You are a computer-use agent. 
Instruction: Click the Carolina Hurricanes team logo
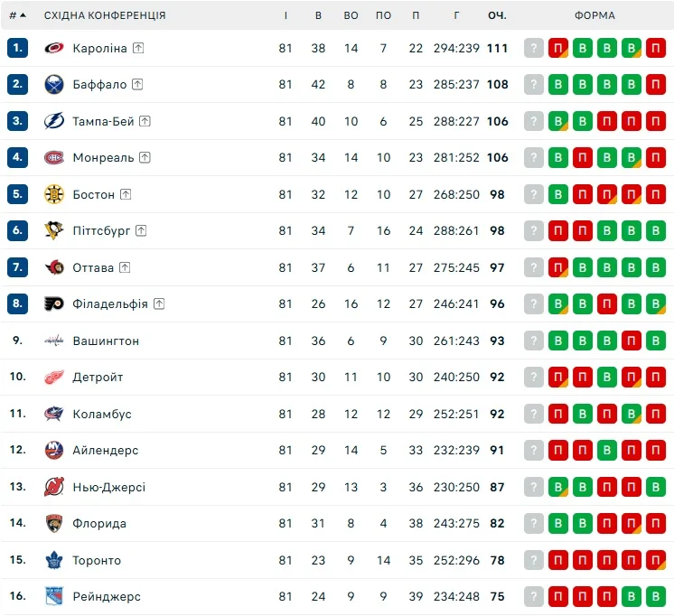click(54, 48)
